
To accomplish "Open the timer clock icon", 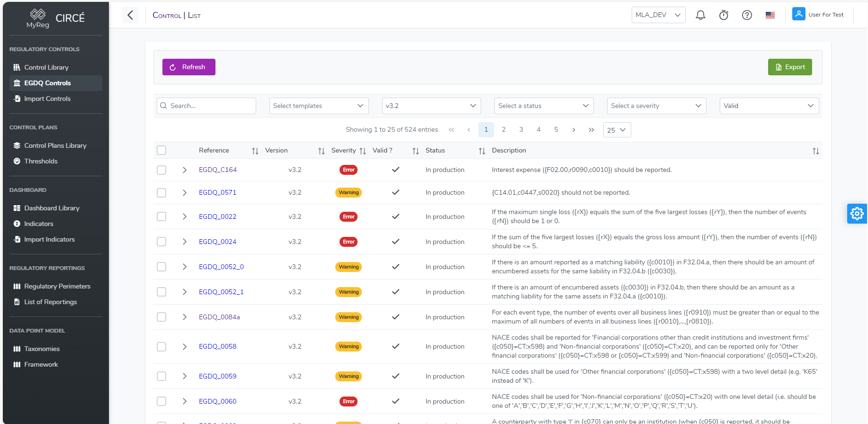I will (724, 15).
